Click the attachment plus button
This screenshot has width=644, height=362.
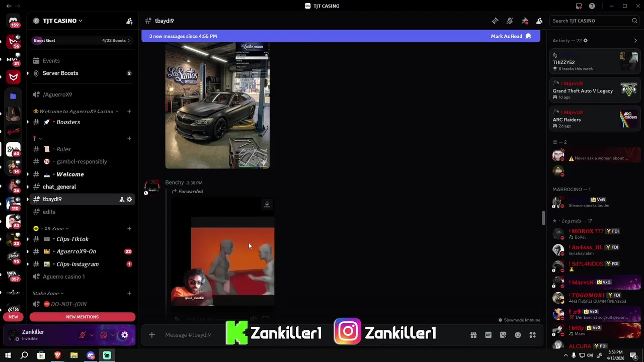pos(152,335)
